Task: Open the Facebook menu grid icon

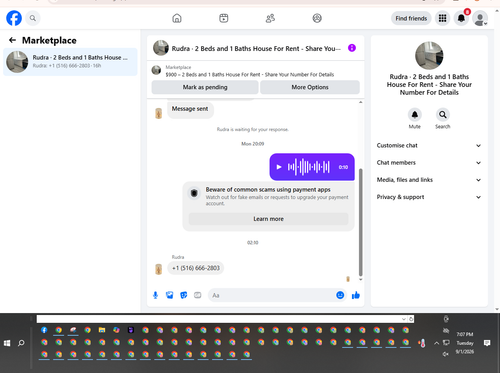Action: pyautogui.click(x=442, y=18)
